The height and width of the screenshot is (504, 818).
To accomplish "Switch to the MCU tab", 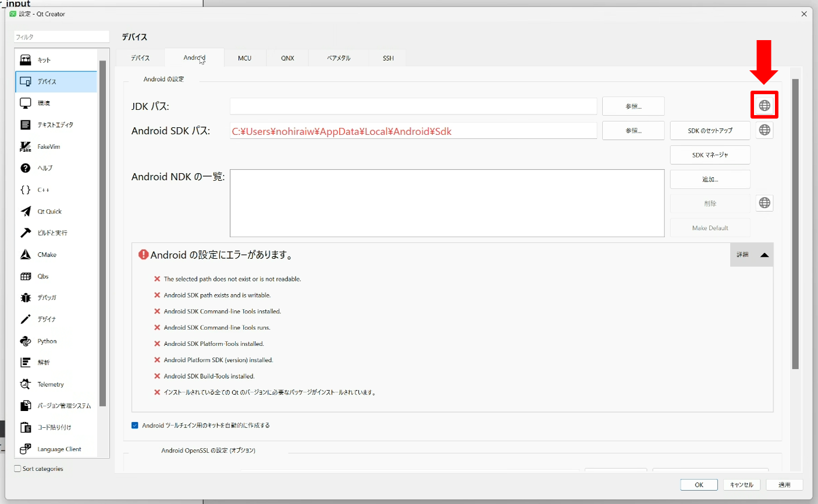I will [x=244, y=58].
